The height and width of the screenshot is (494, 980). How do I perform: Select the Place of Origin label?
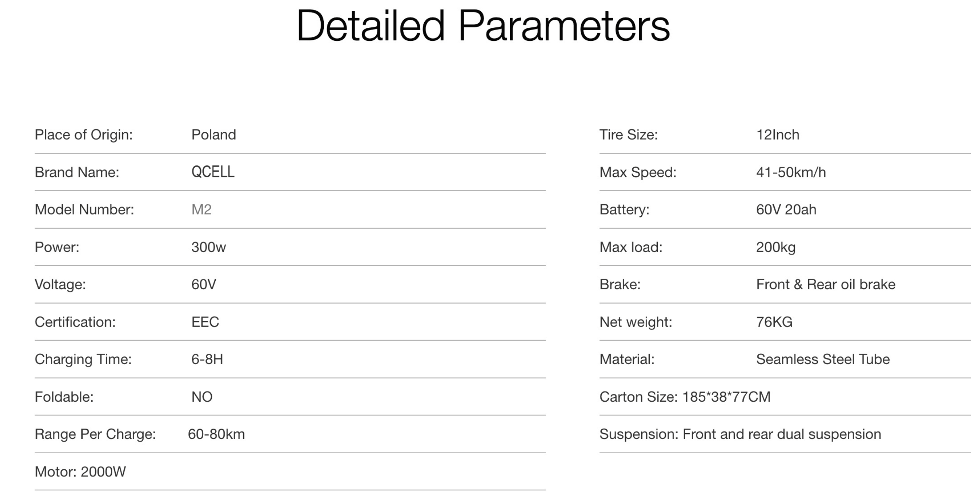pyautogui.click(x=83, y=135)
